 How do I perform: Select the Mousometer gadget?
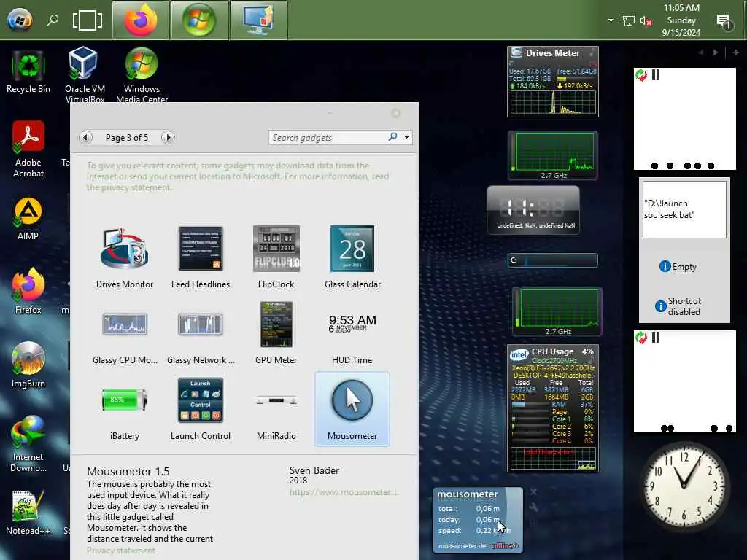tap(352, 409)
